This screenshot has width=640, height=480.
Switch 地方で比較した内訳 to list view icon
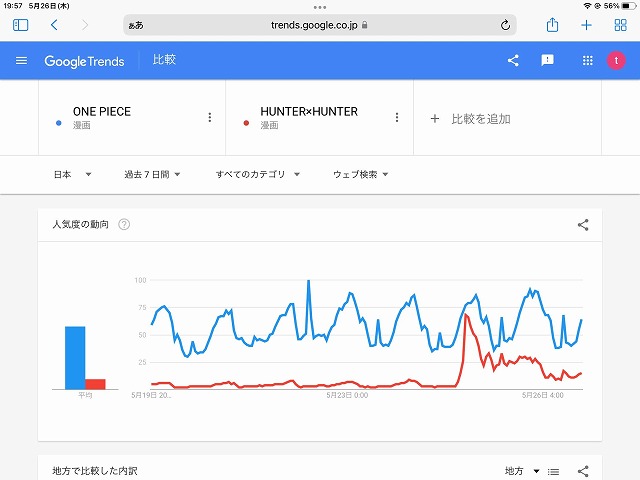pos(553,471)
